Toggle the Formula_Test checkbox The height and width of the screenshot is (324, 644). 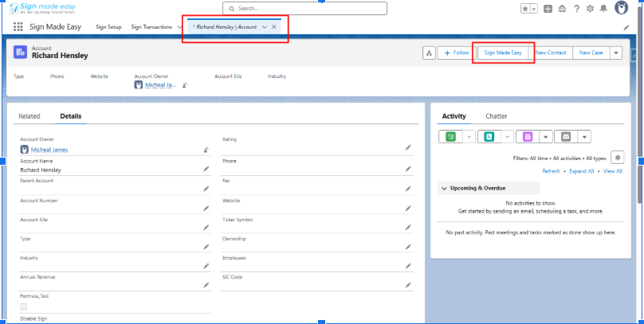[24, 306]
